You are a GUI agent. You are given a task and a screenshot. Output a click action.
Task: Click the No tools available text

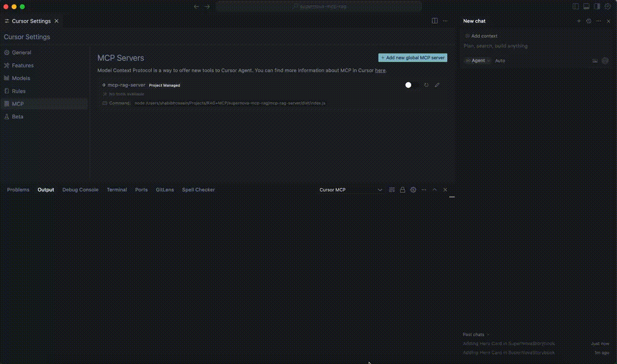coord(127,94)
